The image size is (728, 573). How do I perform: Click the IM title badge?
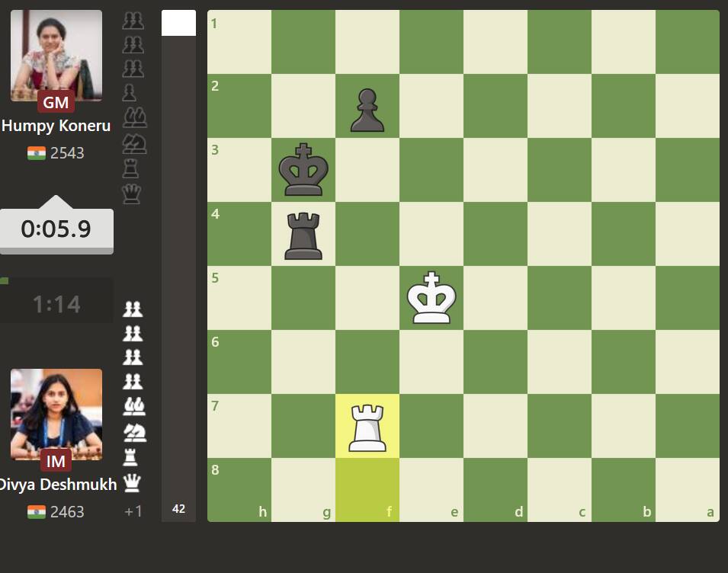point(56,461)
